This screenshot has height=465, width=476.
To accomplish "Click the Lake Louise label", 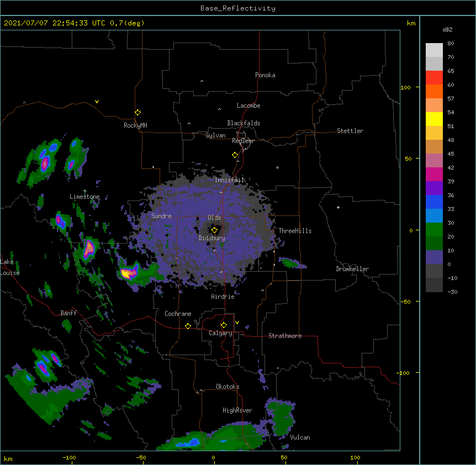I will coord(10,267).
